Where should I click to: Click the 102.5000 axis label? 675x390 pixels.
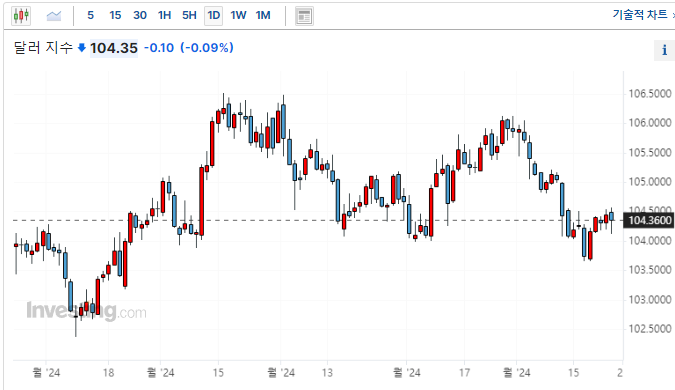(650, 329)
